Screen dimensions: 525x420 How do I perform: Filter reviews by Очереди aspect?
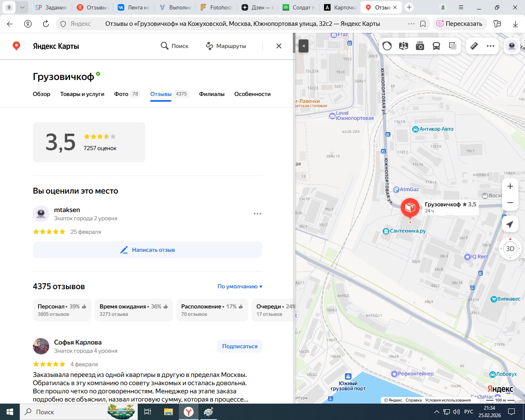(273, 310)
